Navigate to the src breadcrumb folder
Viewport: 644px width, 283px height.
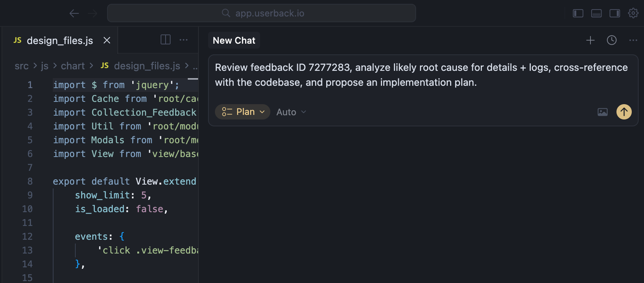tap(21, 66)
